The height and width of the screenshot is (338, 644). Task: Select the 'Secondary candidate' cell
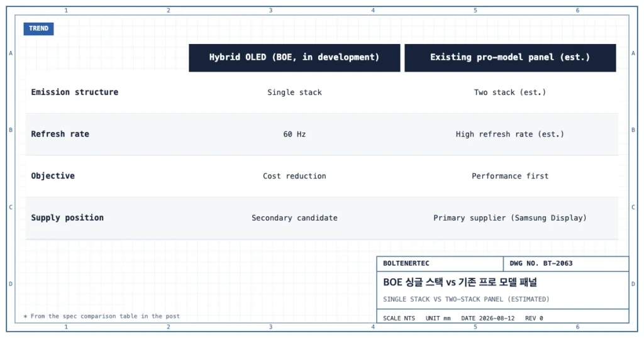294,218
